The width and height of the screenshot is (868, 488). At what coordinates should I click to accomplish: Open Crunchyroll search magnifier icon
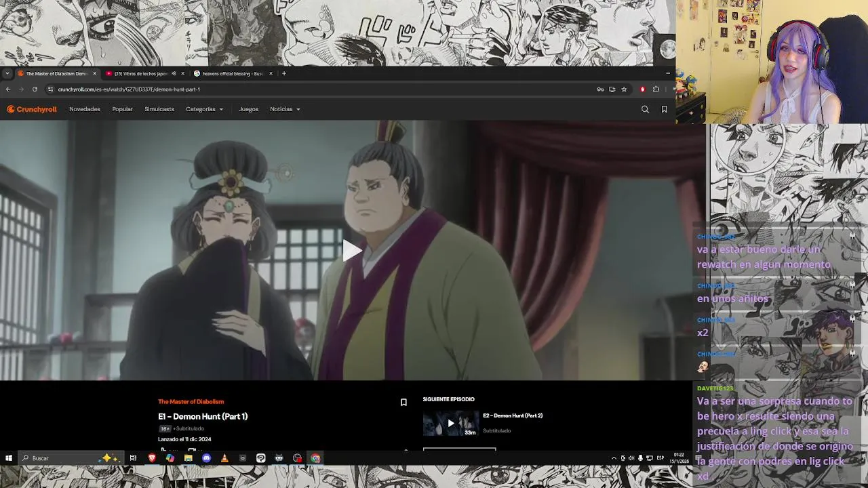click(645, 109)
